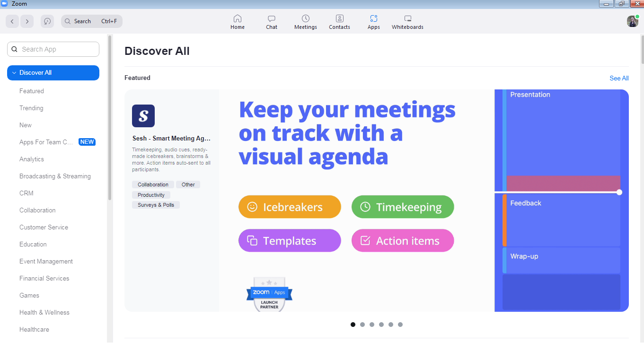This screenshot has width=644, height=343.
Task: Click the Zoom Apps Launch Partner badge
Action: coord(269,294)
